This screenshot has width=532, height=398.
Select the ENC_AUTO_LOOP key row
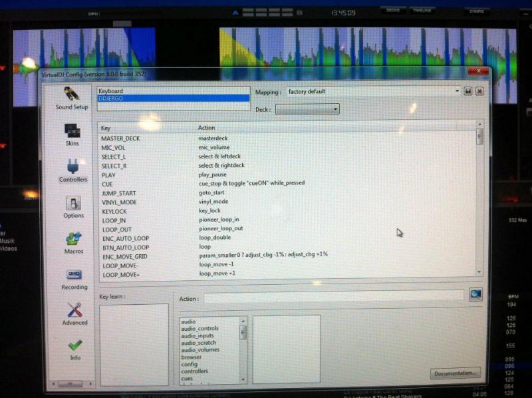[288, 238]
